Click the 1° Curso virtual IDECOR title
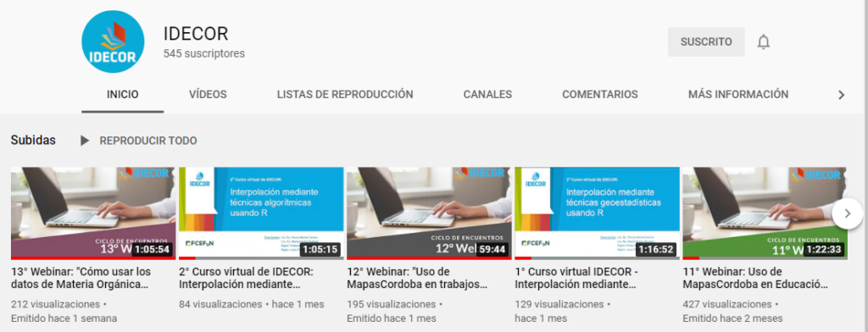Screen dimensions: 868x332 coord(576,279)
